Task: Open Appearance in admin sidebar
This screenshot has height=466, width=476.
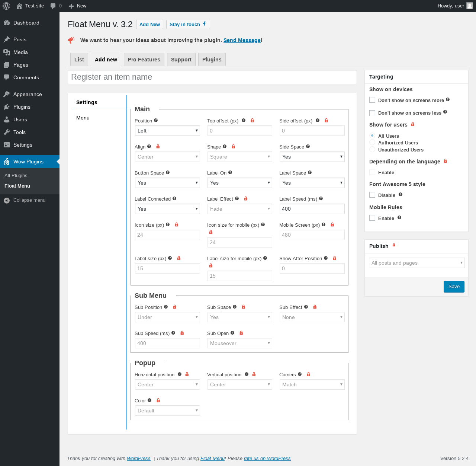Action: (x=30, y=94)
